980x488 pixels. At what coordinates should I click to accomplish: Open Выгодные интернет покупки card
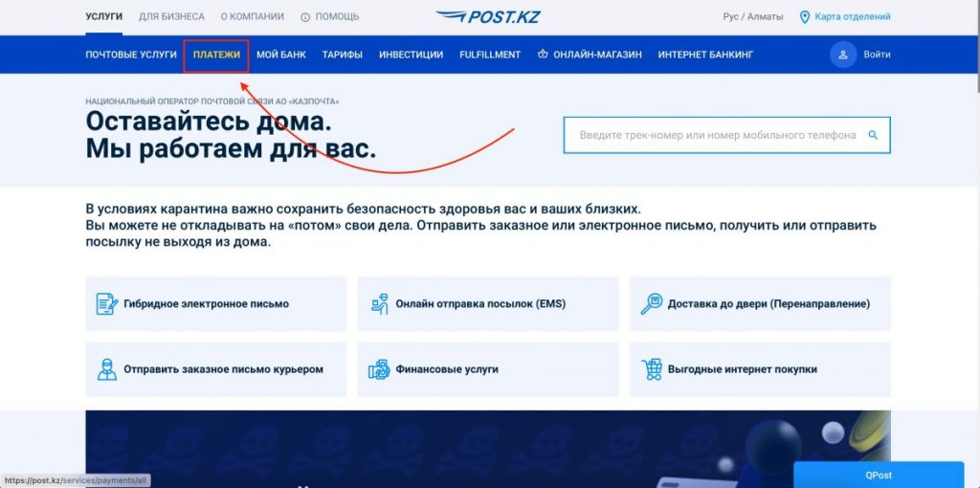(x=760, y=369)
